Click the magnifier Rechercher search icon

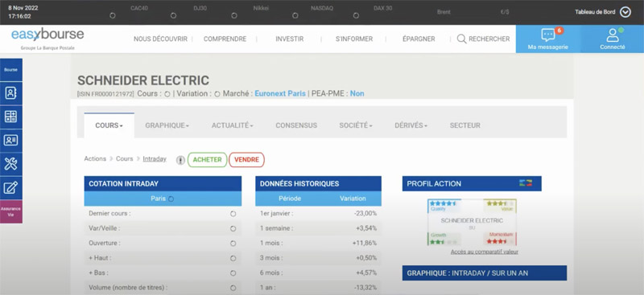pos(461,39)
